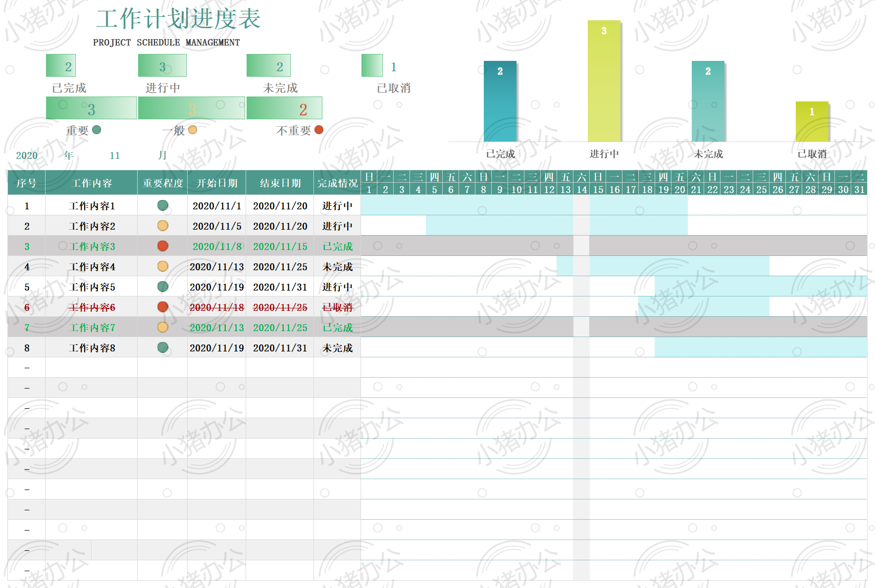Click 工作内容3 status cell 已完成

[x=337, y=246]
